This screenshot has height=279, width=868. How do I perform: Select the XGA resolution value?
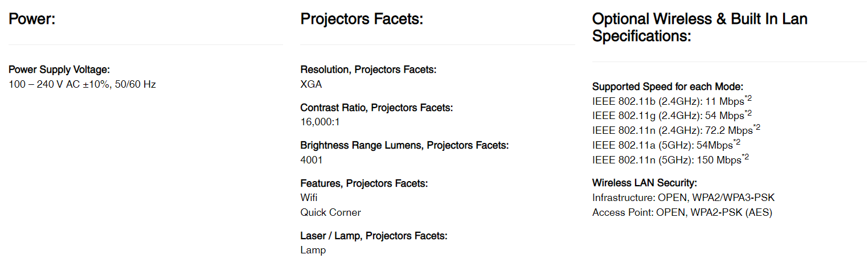(311, 84)
